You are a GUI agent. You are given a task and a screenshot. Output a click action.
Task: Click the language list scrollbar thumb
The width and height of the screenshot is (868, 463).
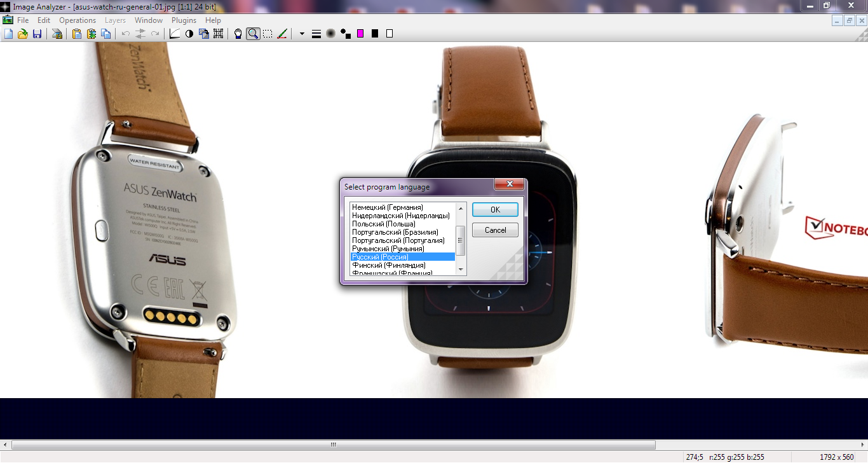[461, 240]
